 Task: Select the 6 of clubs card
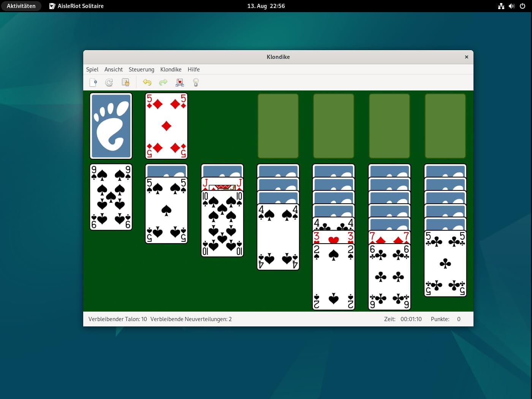tap(389, 277)
